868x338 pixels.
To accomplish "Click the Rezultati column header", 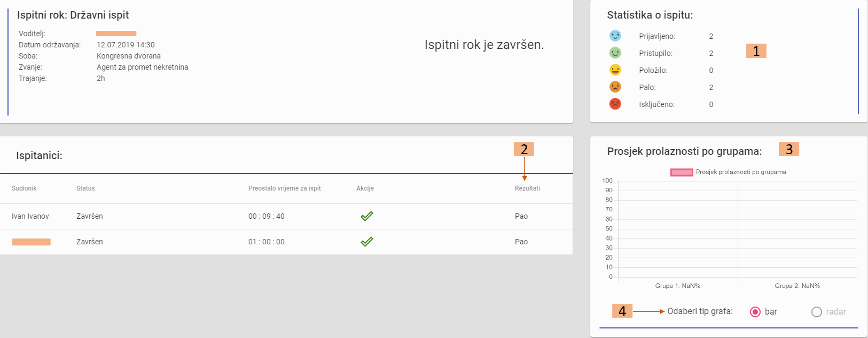I will pyautogui.click(x=527, y=188).
